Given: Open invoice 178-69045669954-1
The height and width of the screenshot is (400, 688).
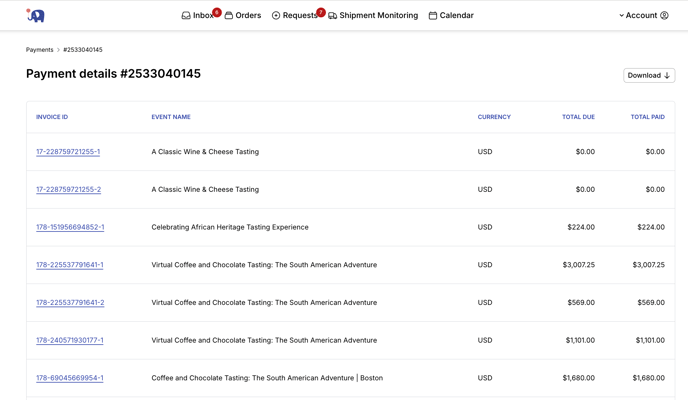Looking at the screenshot, I should click(x=70, y=378).
